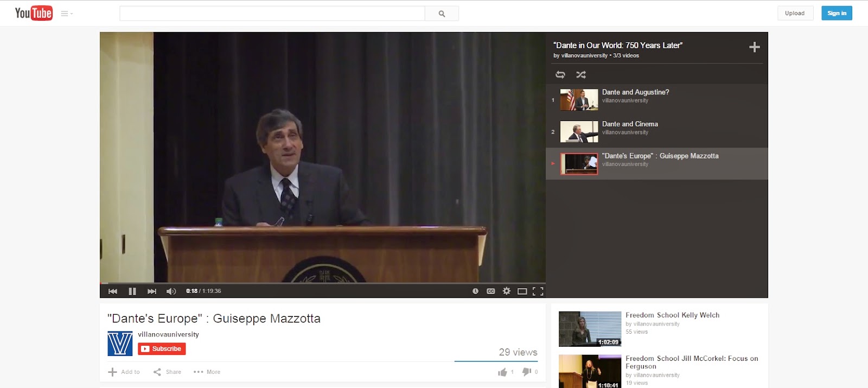
Task: Open 'Dante and Augustine?' thumbnail
Action: 579,100
